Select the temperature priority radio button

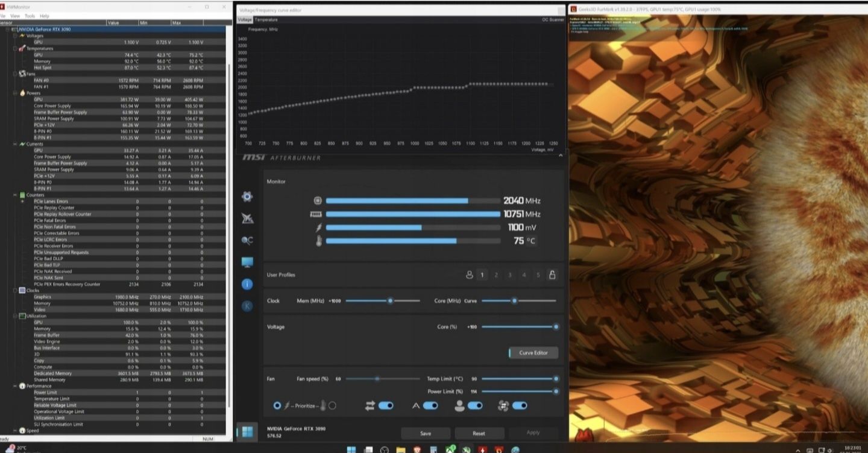coord(332,406)
